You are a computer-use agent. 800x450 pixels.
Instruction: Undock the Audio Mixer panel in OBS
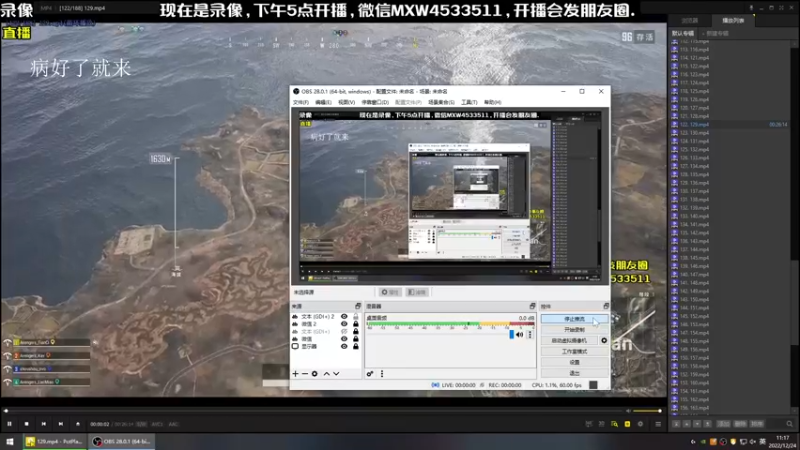point(532,306)
